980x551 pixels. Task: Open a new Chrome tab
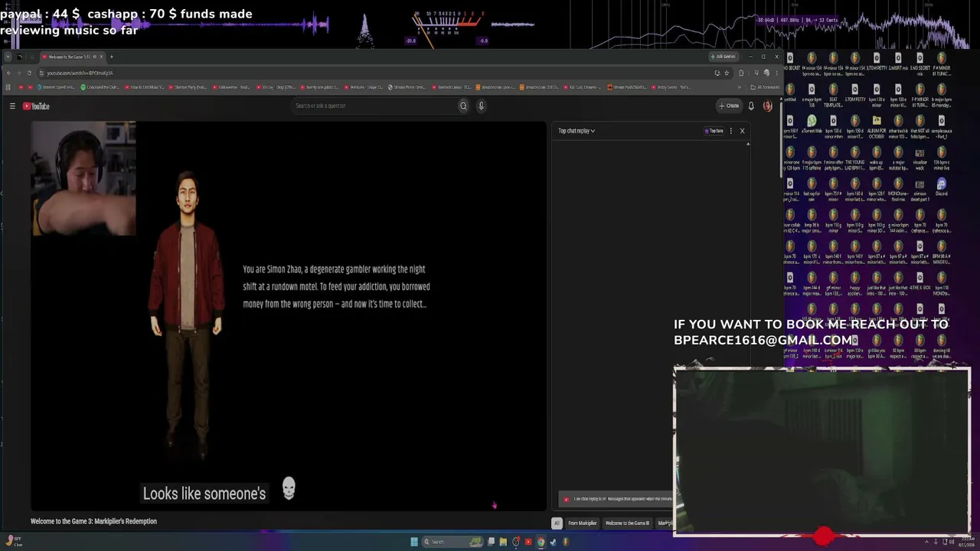coord(111,57)
